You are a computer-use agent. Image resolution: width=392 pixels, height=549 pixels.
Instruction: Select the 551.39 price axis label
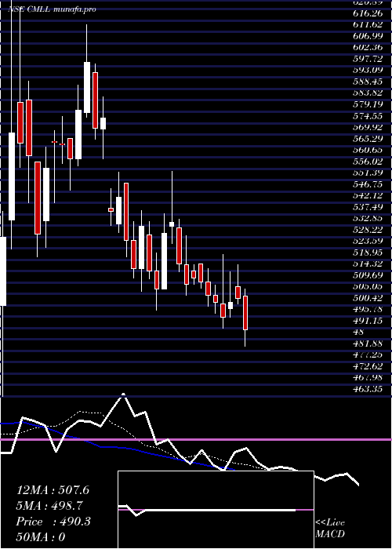(x=368, y=173)
